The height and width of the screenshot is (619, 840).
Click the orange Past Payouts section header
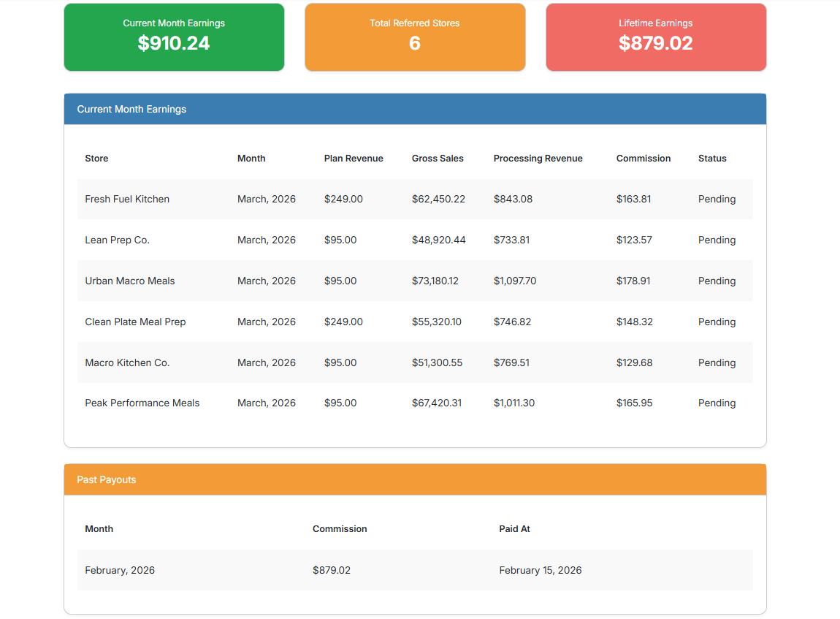(x=415, y=479)
